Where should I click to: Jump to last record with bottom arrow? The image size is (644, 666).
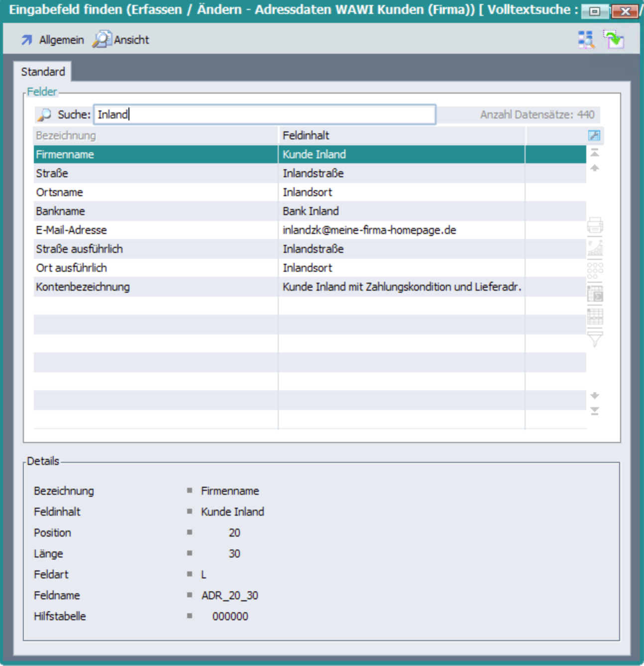tap(595, 411)
